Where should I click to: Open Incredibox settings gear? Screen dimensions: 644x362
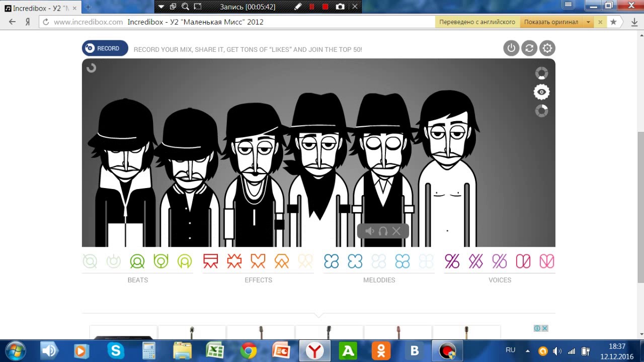point(547,48)
